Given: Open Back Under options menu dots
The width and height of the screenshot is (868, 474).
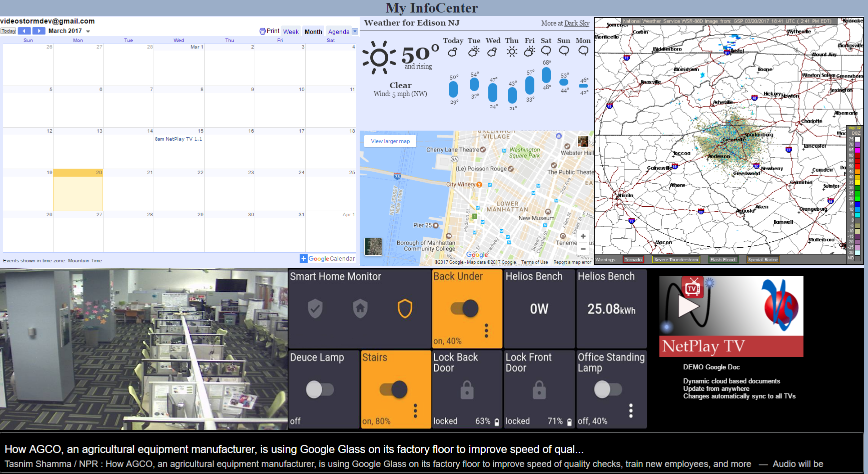Looking at the screenshot, I should pos(486,331).
